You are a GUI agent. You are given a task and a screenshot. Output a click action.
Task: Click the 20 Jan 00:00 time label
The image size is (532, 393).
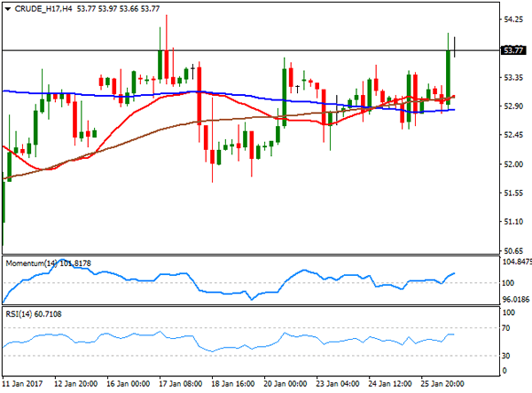285,384
